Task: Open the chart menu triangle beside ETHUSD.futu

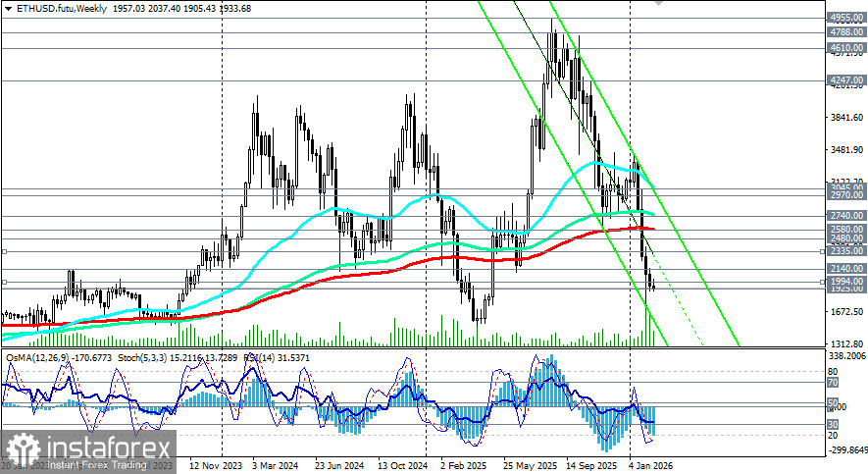Action: (8, 8)
